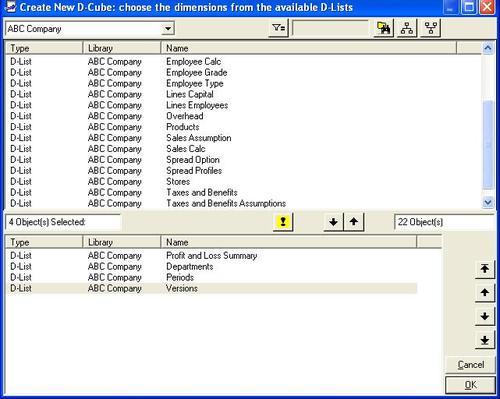This screenshot has width=500, height=399.
Task: Maximize the Create New D-Cube window
Action: 469,7
